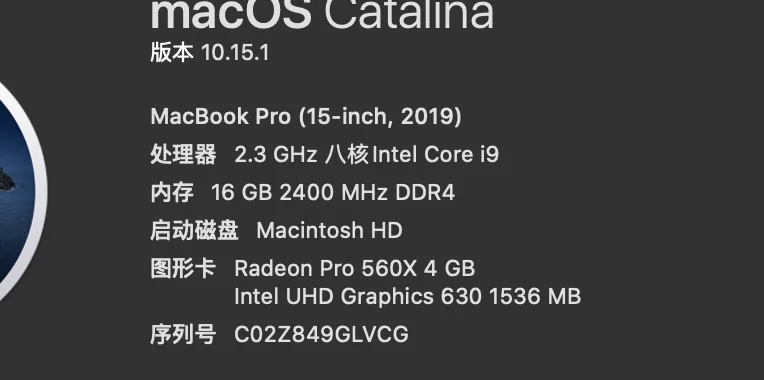Click the Macintosh HD startup disk value
Screen dimensions: 764x380
329,230
